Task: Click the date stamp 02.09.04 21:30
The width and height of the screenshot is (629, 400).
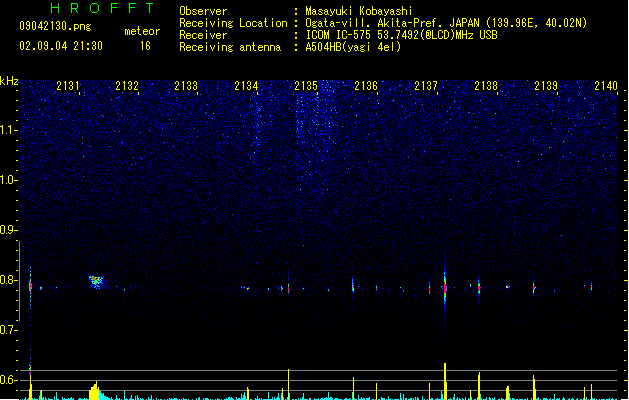Action: (x=61, y=46)
